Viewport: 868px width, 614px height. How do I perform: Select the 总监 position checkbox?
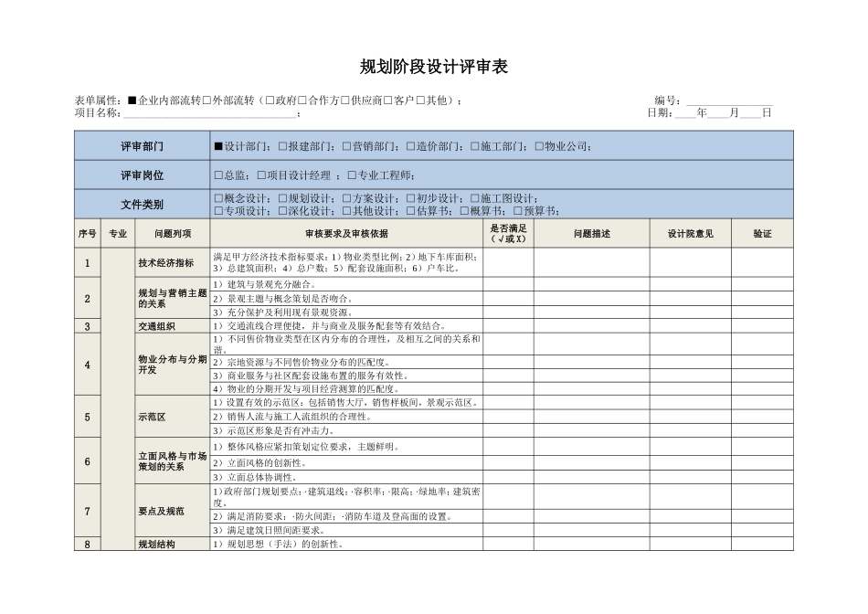coord(218,175)
